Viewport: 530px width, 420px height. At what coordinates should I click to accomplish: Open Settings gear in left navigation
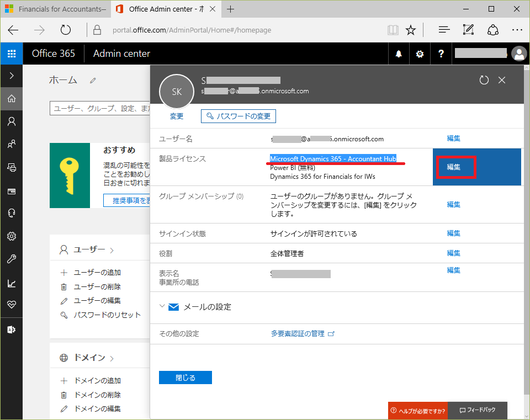pyautogui.click(x=12, y=236)
